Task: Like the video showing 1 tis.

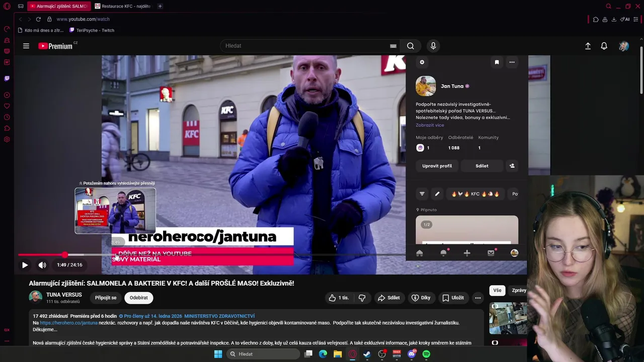Action: click(339, 298)
